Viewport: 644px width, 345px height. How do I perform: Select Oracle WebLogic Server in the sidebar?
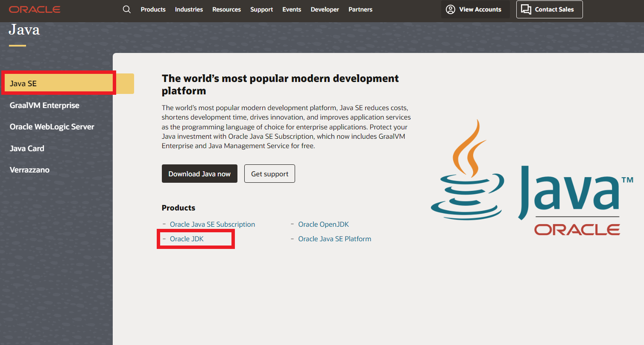coord(52,127)
